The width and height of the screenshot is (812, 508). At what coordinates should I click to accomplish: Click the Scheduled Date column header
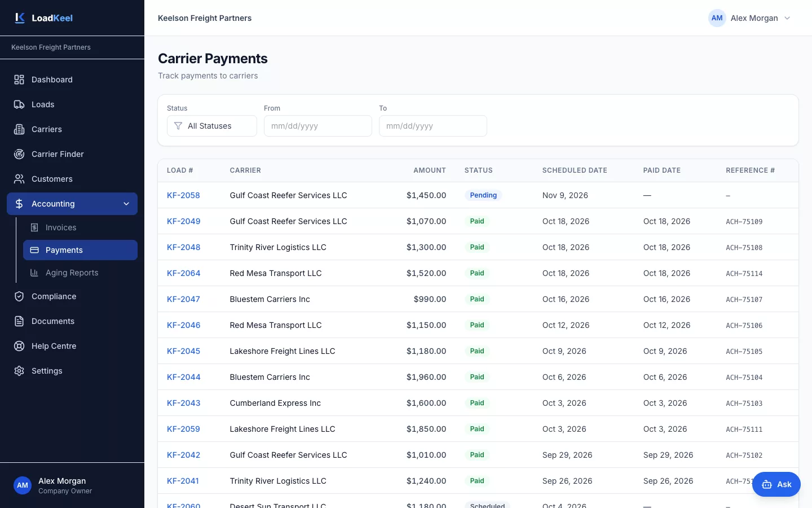tap(575, 170)
